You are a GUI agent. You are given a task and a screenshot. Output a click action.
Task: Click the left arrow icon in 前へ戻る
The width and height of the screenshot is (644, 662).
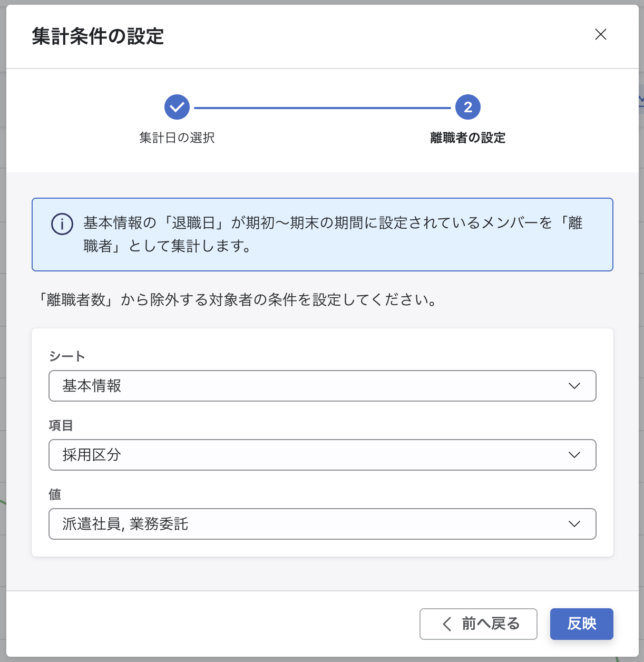[x=447, y=624]
